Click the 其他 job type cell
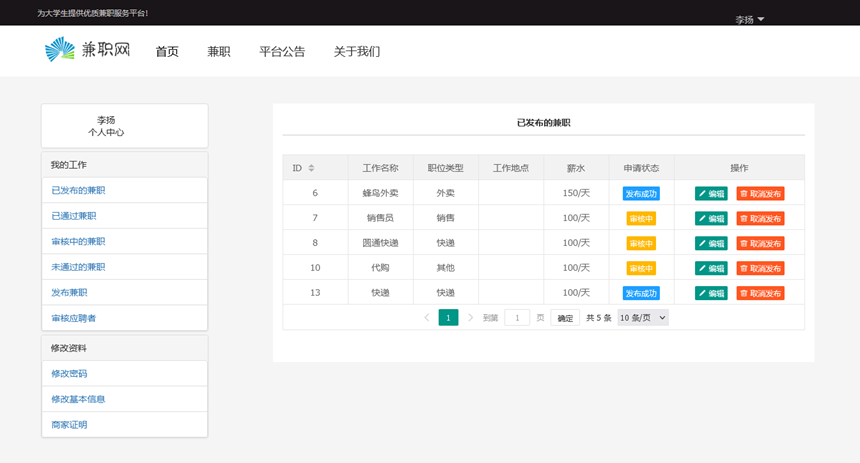Screen dimensions: 860x463 click(445, 268)
